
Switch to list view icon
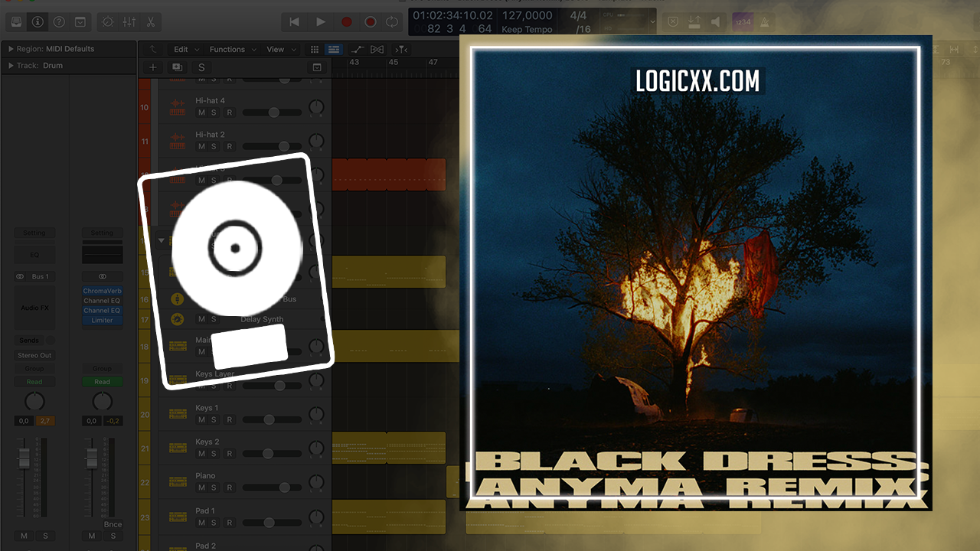pos(334,50)
